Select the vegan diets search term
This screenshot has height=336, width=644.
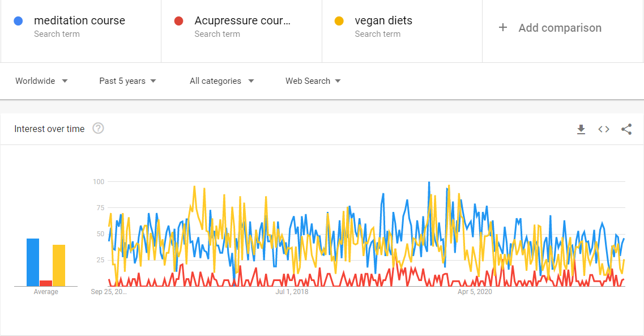point(383,21)
